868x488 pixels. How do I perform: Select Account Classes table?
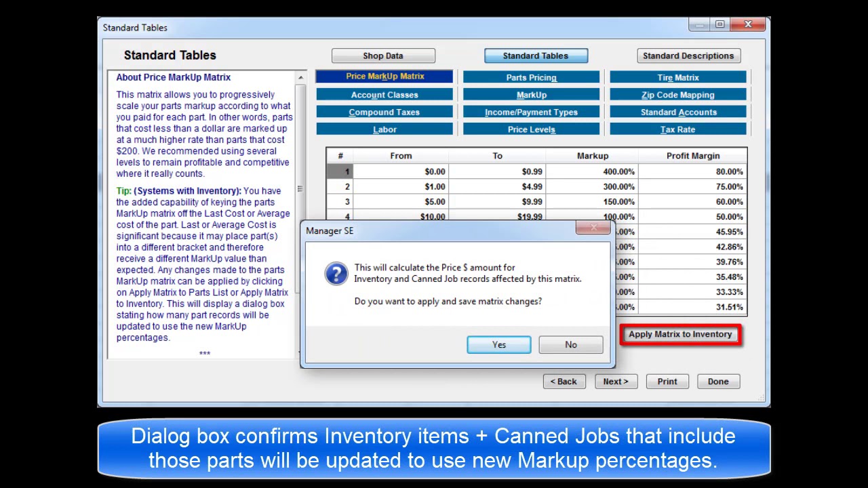tap(384, 95)
